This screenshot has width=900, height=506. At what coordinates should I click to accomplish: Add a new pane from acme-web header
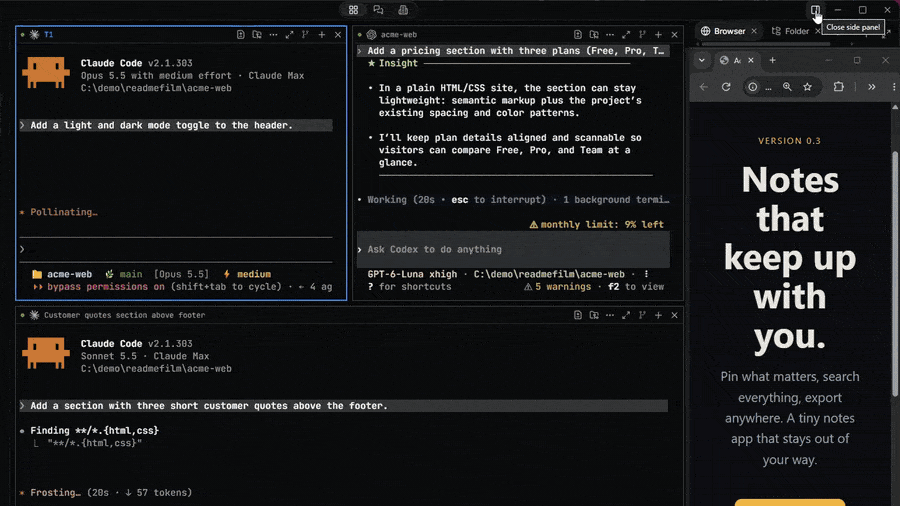[658, 34]
